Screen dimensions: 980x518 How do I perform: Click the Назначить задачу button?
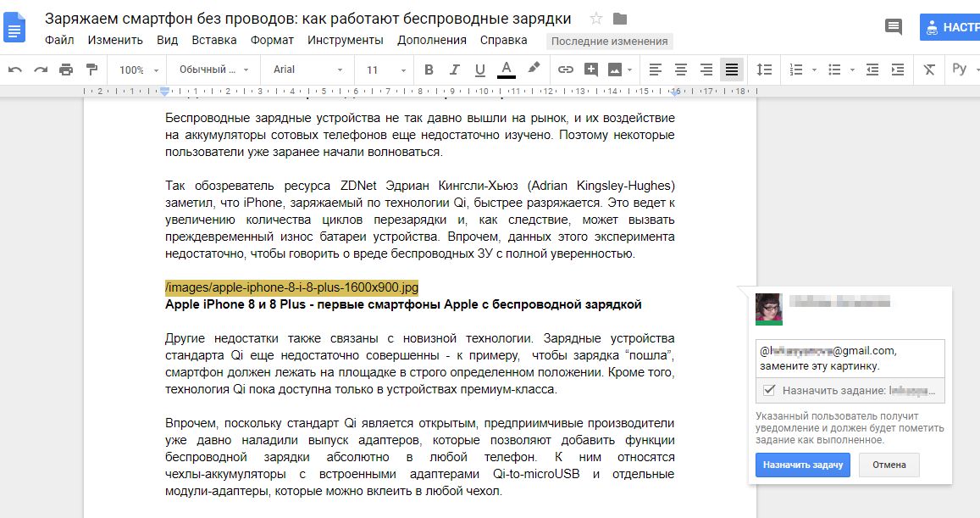click(802, 465)
